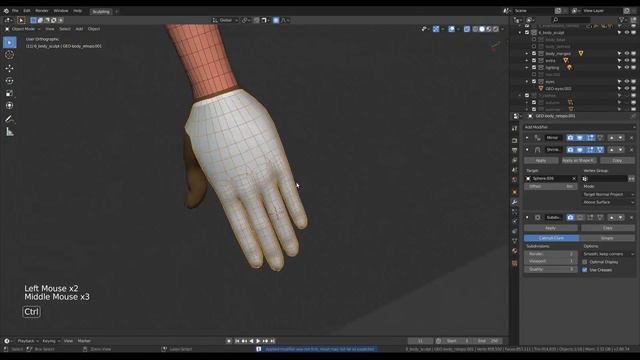This screenshot has height=360, width=640.
Task: Open the Global orientation dropdown
Action: (x=226, y=20)
